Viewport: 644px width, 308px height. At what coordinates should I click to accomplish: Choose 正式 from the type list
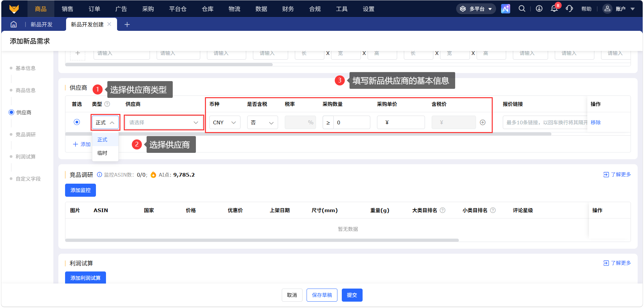coord(105,139)
